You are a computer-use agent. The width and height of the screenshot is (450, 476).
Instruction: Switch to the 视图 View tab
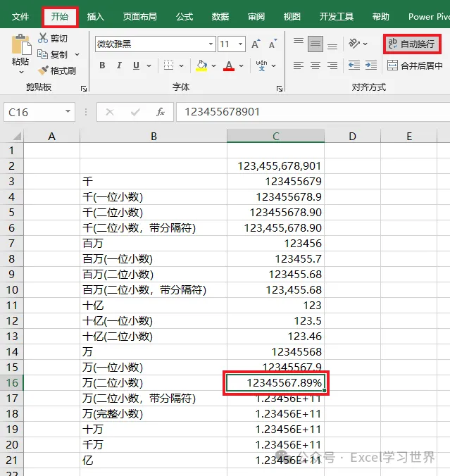coord(292,16)
